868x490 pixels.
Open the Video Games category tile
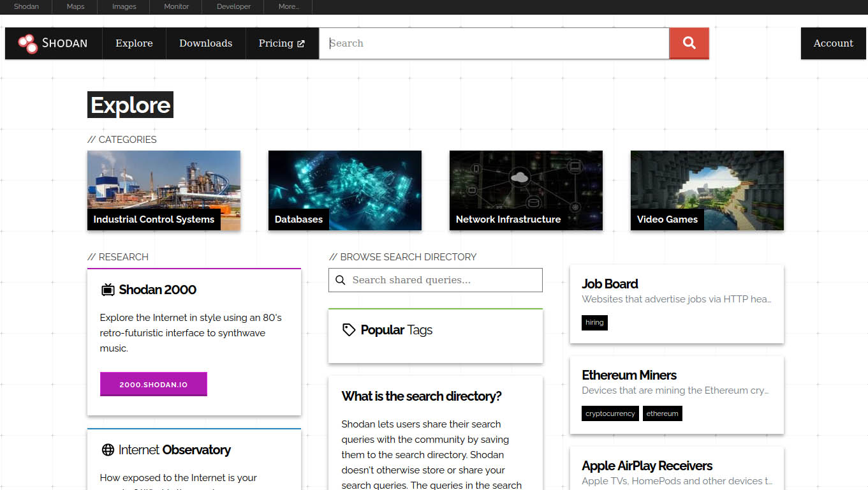coord(707,190)
